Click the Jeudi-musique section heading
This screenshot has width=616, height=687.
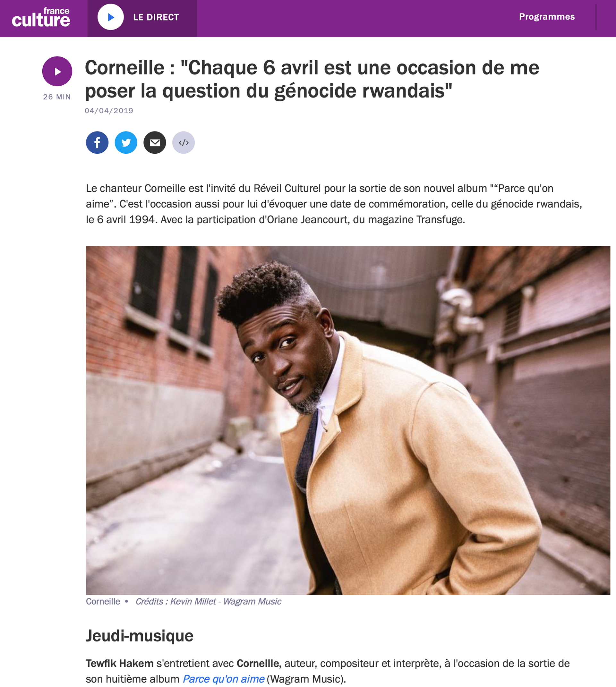[x=140, y=635]
